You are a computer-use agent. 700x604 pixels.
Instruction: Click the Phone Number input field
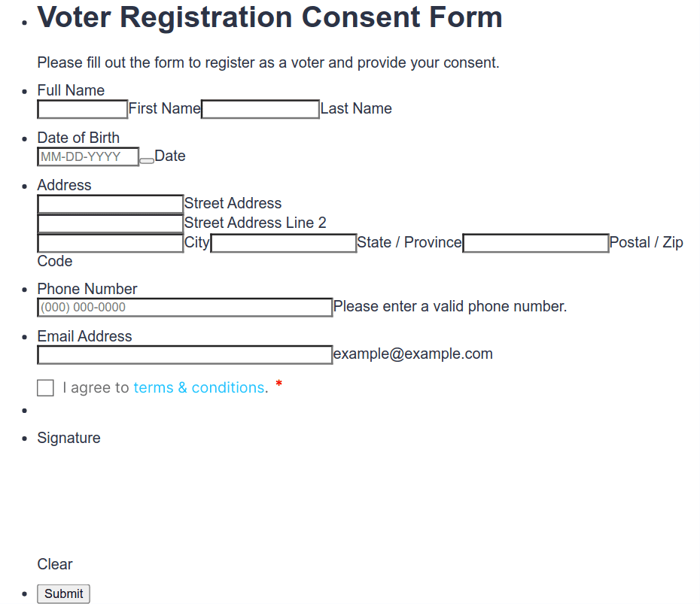pos(184,308)
